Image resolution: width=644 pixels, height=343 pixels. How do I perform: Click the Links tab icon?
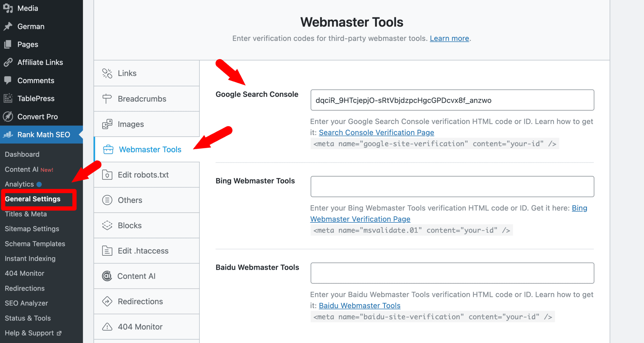pyautogui.click(x=107, y=73)
